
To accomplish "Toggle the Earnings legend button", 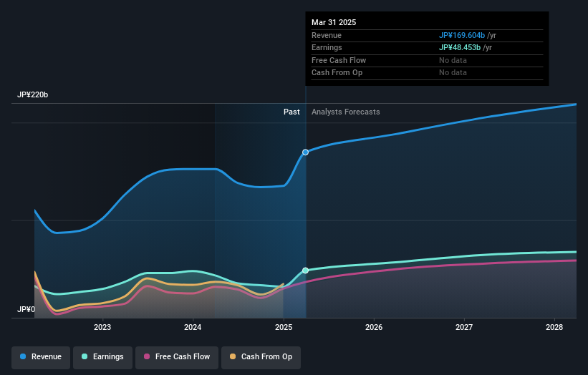I will 102,357.
